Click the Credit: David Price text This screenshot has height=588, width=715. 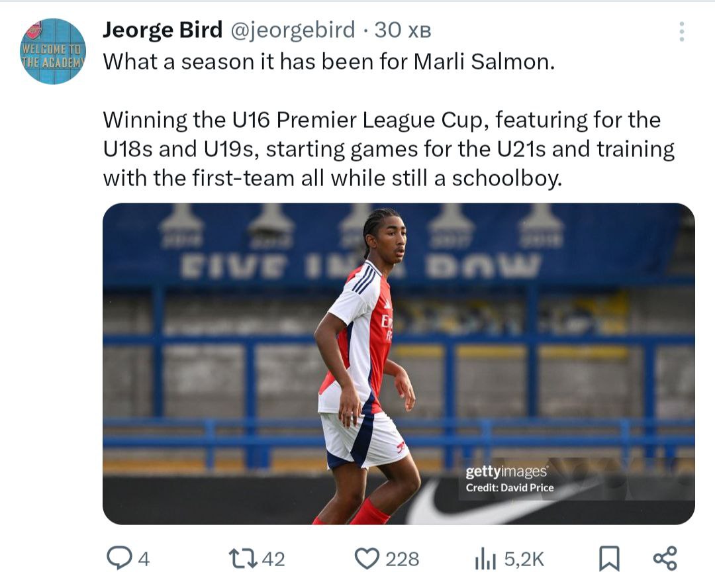510,488
